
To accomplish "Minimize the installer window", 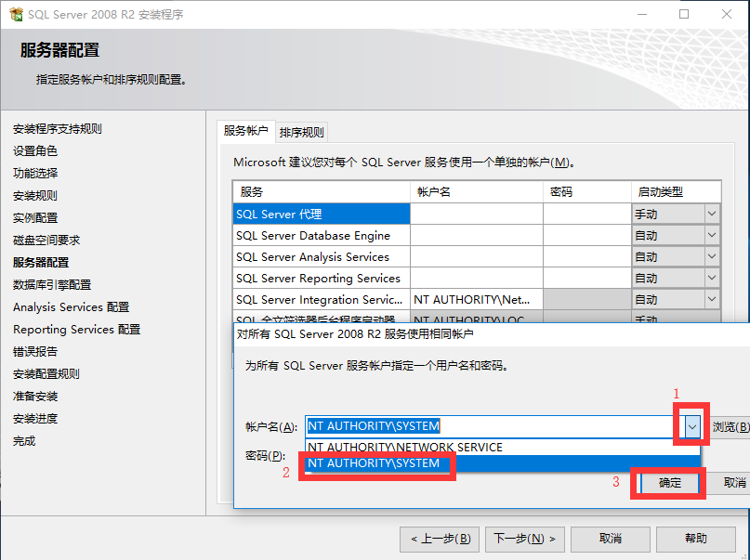I will [642, 14].
